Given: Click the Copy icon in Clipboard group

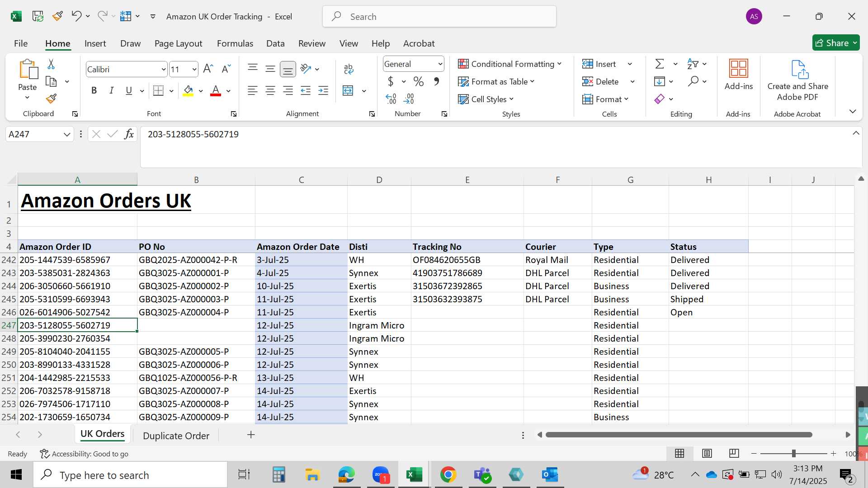Looking at the screenshot, I should pyautogui.click(x=52, y=82).
